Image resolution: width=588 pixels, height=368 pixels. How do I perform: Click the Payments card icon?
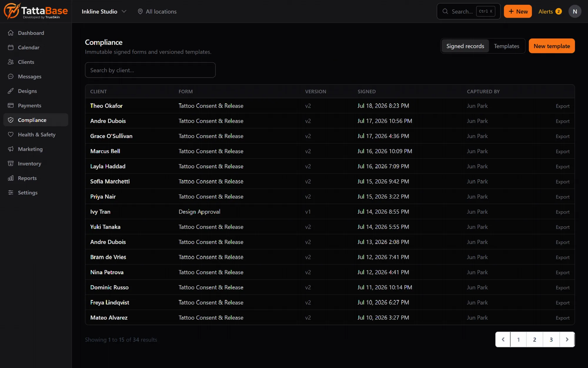click(11, 105)
